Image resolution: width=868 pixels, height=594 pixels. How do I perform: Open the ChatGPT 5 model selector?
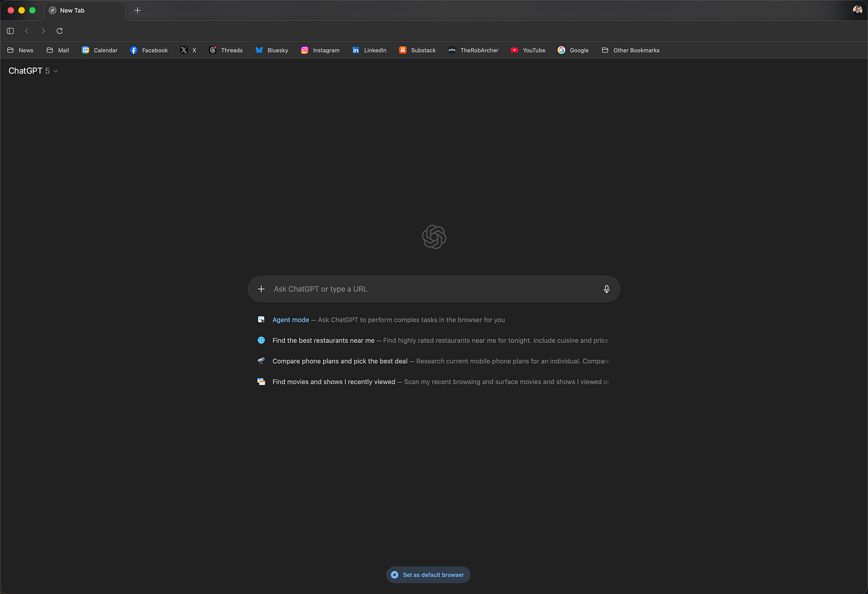coord(33,70)
